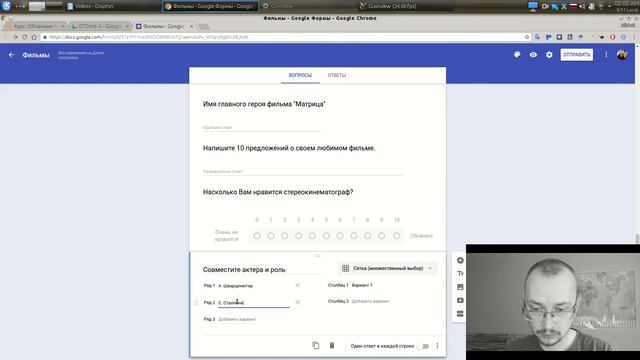The height and width of the screenshot is (360, 640).
Task: Toggle "Один ответ в каждой строке" switch
Action: 424,346
